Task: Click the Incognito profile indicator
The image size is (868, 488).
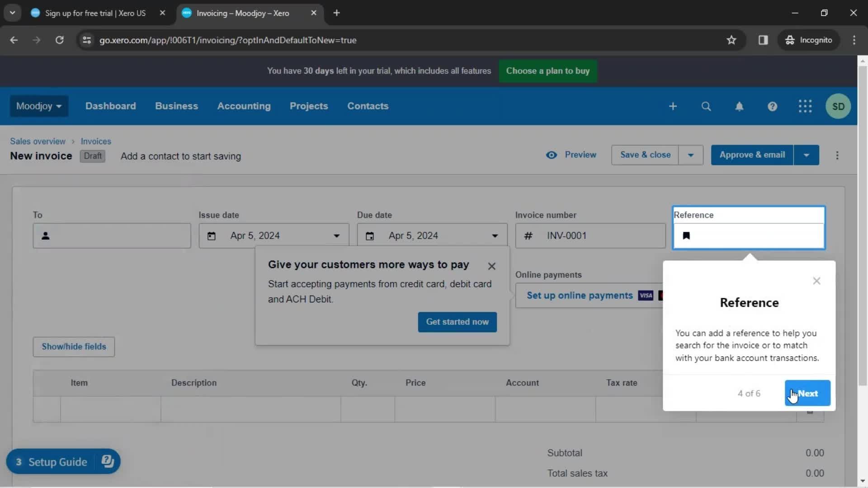Action: pyautogui.click(x=809, y=40)
